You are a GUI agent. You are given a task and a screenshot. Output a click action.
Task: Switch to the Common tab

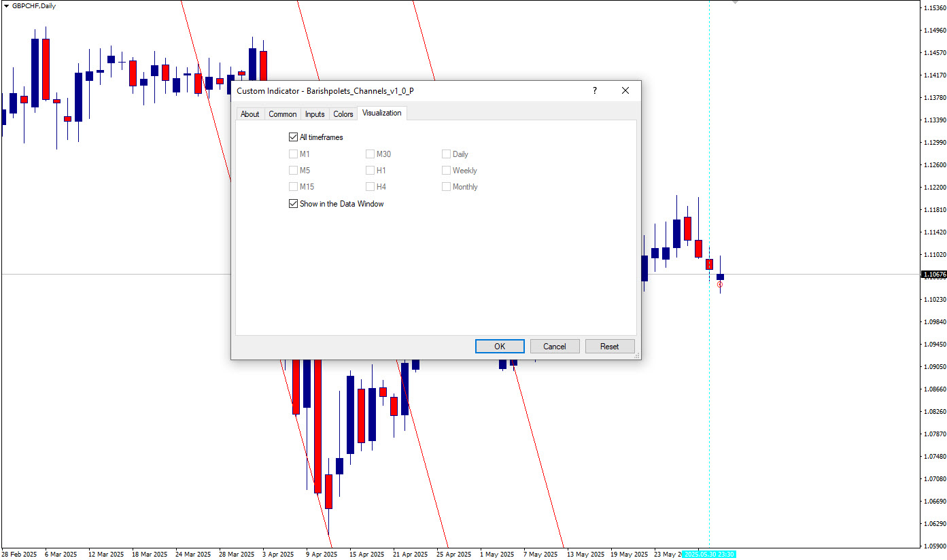point(282,114)
